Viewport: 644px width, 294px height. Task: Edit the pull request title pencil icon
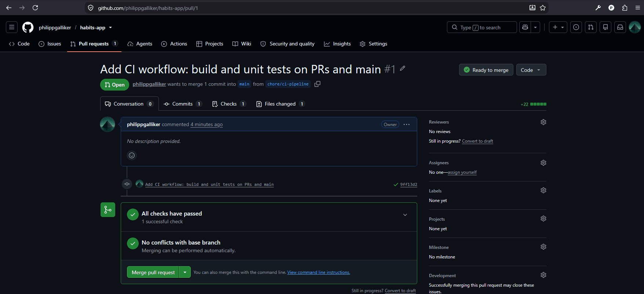(x=403, y=68)
